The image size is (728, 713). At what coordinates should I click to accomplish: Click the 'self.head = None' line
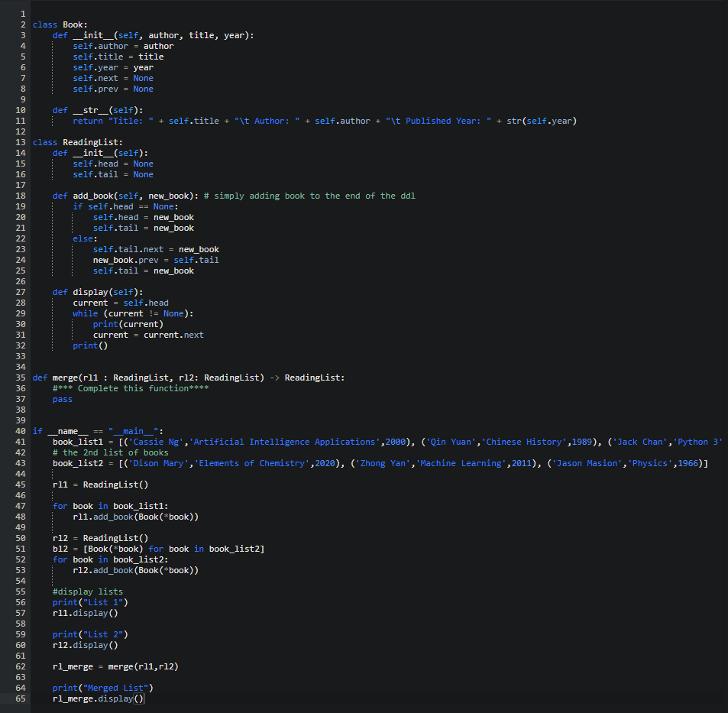pyautogui.click(x=113, y=164)
